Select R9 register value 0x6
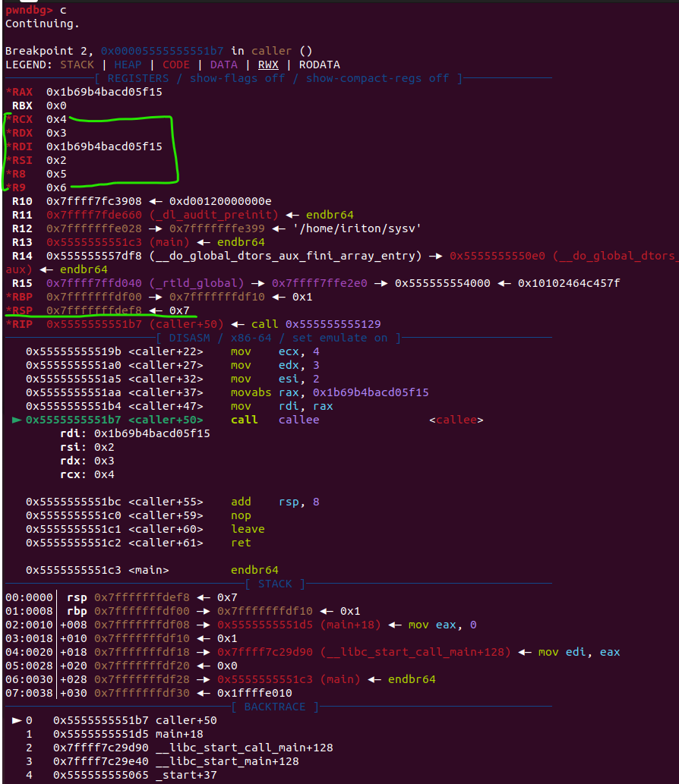 [56, 187]
